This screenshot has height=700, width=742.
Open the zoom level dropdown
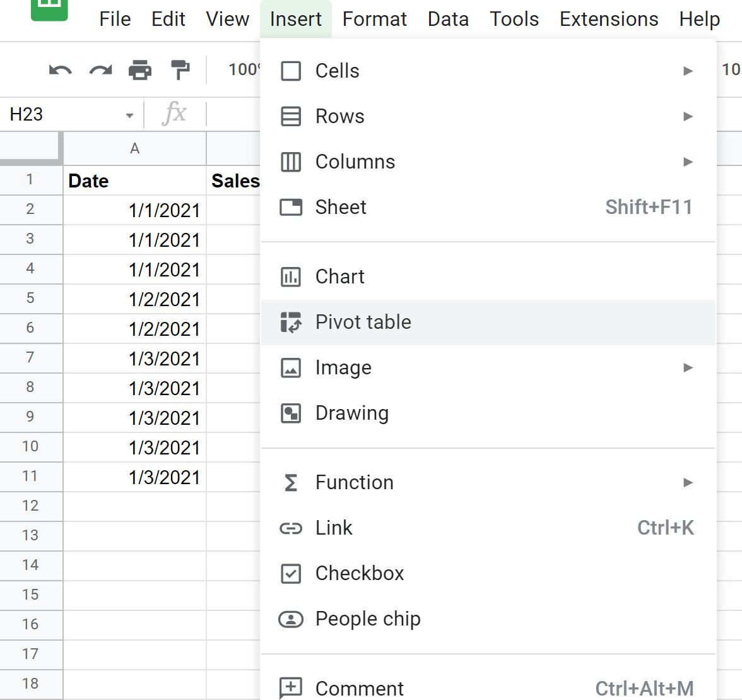[244, 69]
